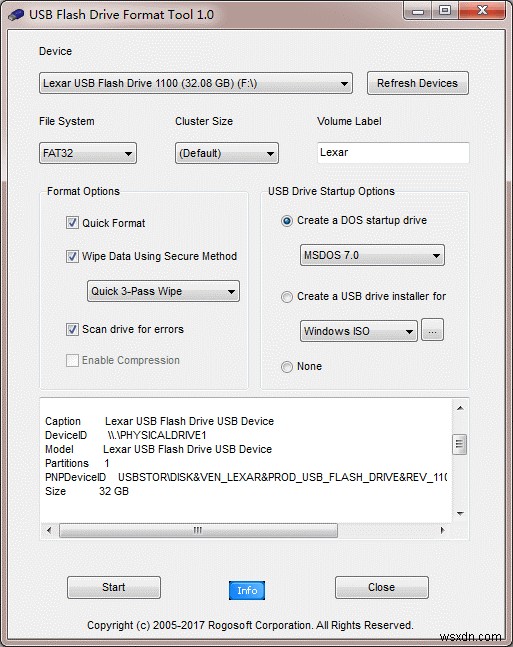The width and height of the screenshot is (513, 647).
Task: Click the vertical scrollbar thumb in info panel
Action: [x=459, y=444]
